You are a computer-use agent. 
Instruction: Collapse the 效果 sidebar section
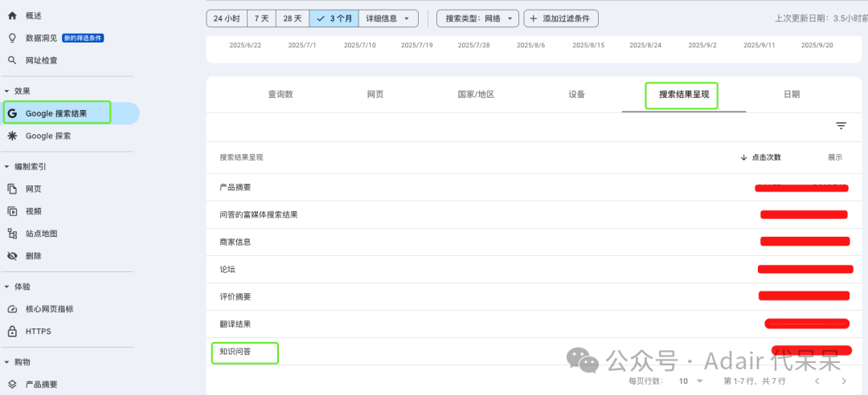coord(6,91)
